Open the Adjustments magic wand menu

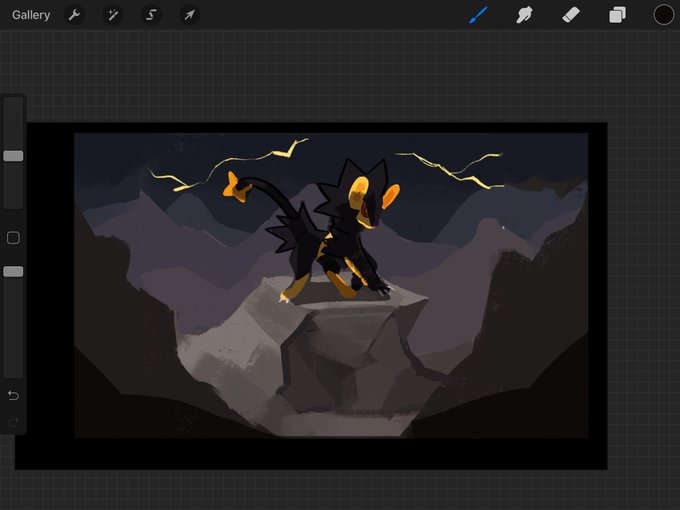point(113,15)
